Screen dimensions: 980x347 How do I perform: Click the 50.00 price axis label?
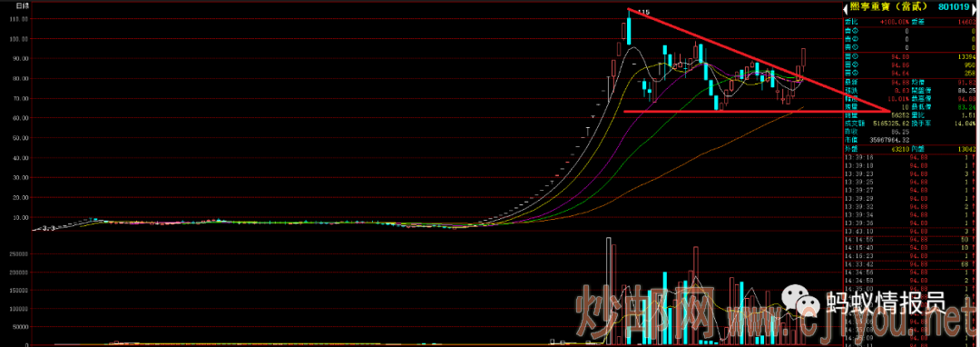[x=21, y=138]
